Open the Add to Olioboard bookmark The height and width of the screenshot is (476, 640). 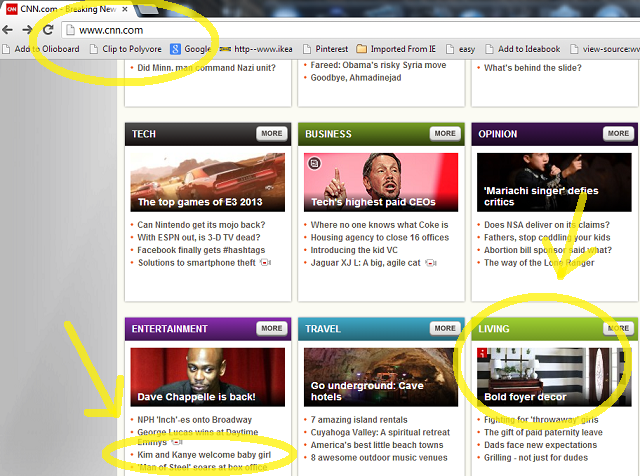tap(41, 49)
